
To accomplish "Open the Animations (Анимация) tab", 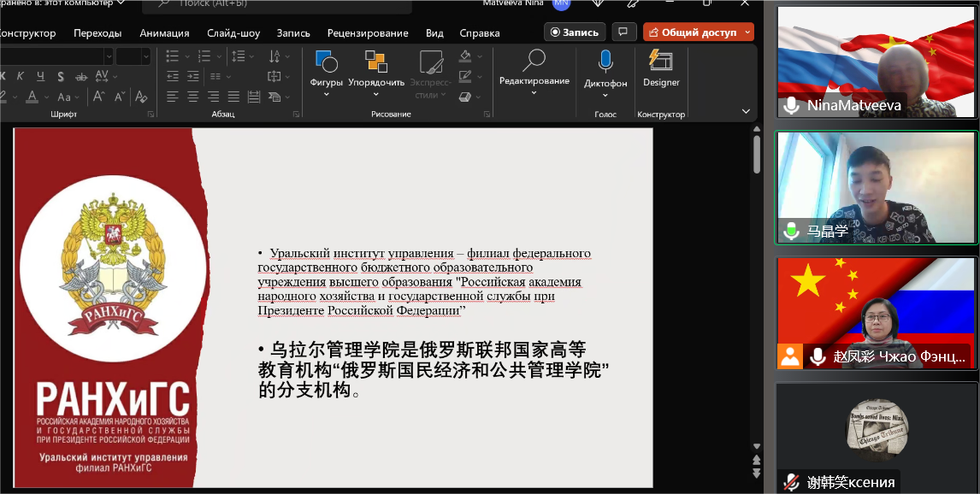I will [x=164, y=33].
